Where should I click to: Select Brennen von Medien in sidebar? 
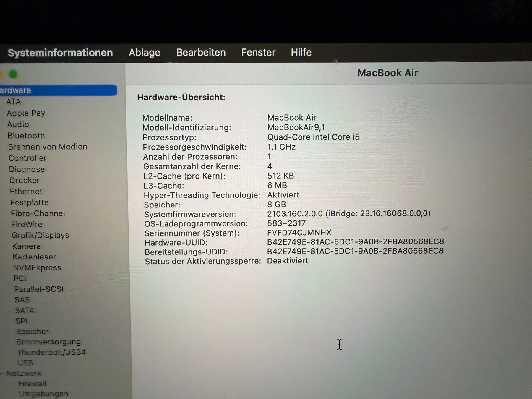[x=48, y=147]
